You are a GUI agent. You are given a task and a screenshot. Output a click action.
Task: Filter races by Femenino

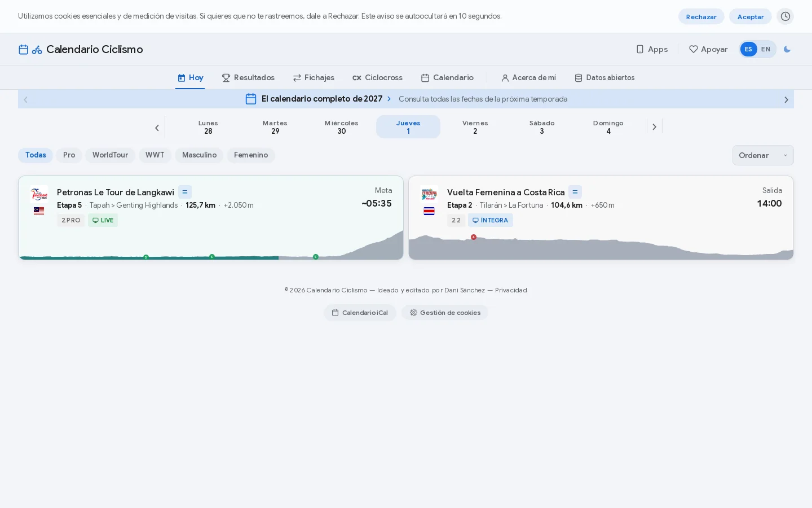click(251, 155)
